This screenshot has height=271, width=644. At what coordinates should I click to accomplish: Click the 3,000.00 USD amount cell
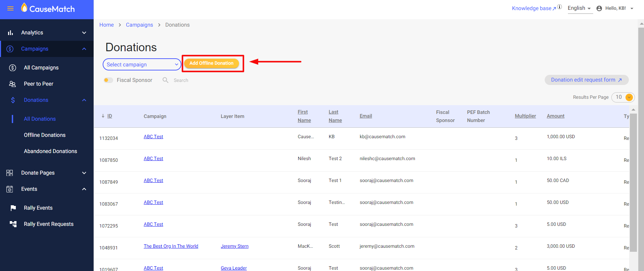click(x=561, y=246)
